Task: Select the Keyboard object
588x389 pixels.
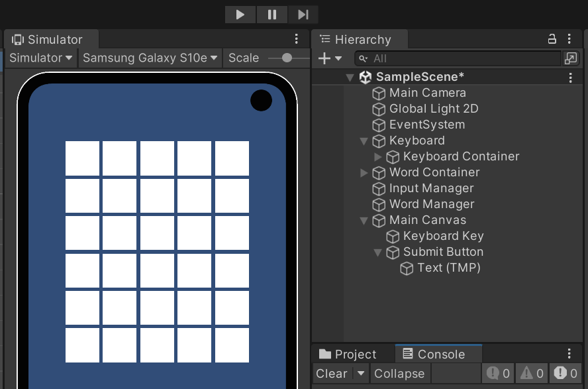Action: click(417, 140)
